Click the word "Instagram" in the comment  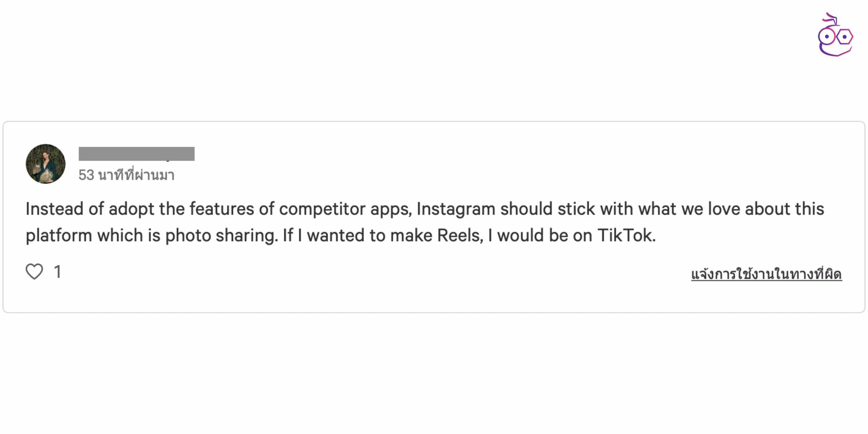[456, 209]
